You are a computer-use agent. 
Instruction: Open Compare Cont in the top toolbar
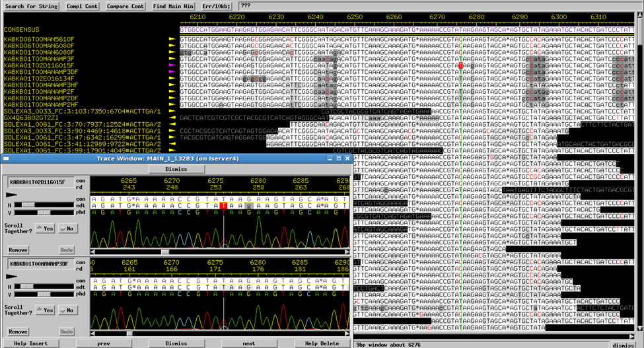tap(125, 6)
